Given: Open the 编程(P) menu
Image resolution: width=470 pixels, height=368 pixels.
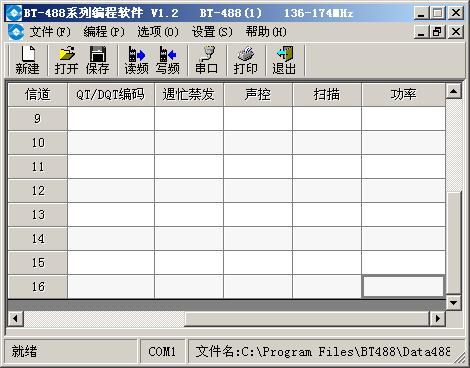Looking at the screenshot, I should point(104,32).
